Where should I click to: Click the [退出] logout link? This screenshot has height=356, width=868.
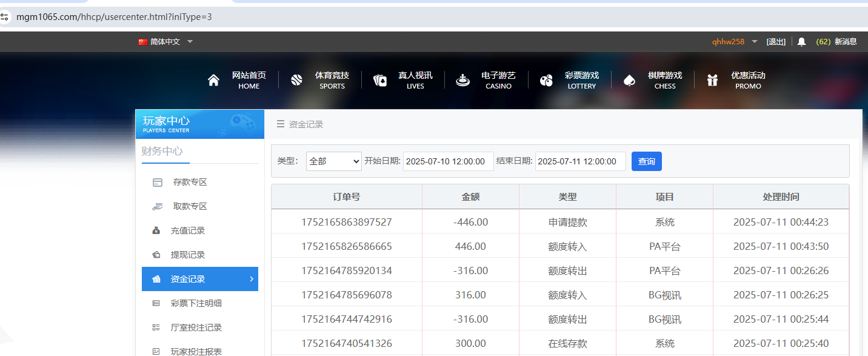click(776, 41)
